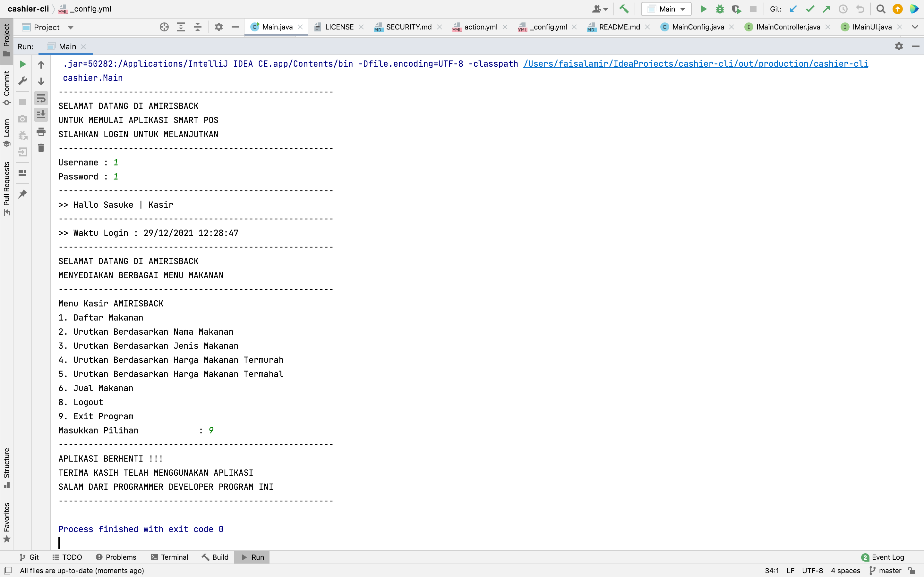Click the master branch status widget
This screenshot has width=924, height=577.
(x=886, y=571)
